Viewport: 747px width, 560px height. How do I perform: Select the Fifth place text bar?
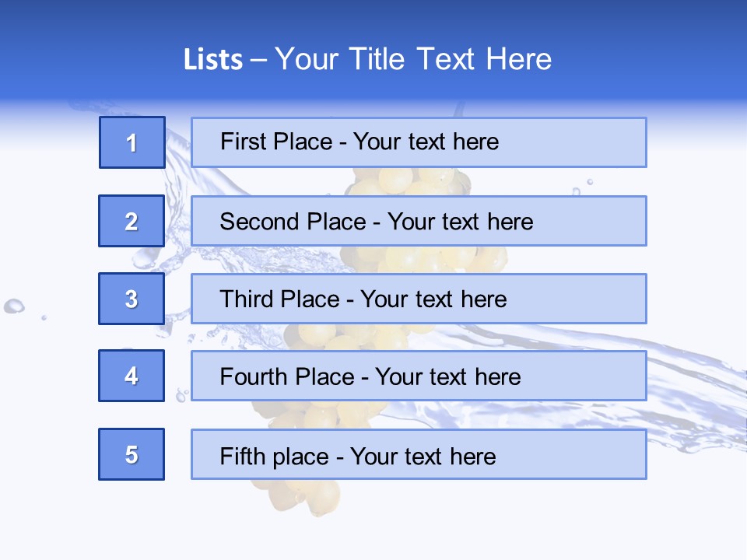tap(419, 454)
